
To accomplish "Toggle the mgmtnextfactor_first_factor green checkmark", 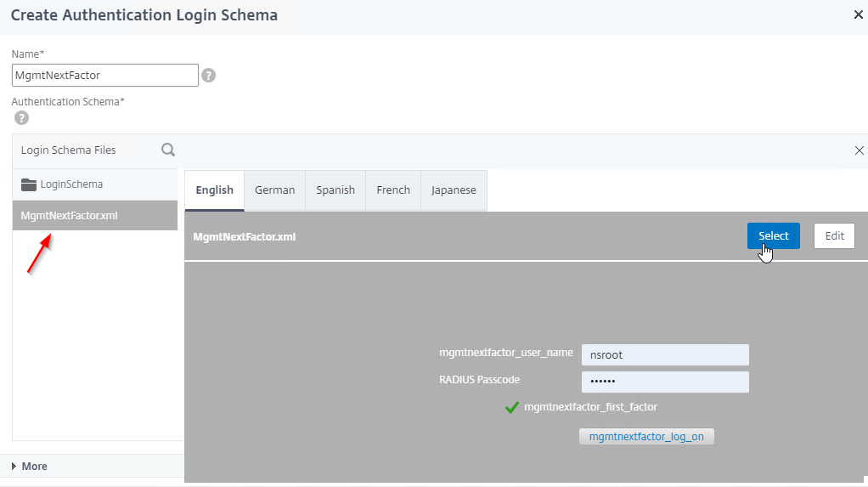I will tap(512, 408).
